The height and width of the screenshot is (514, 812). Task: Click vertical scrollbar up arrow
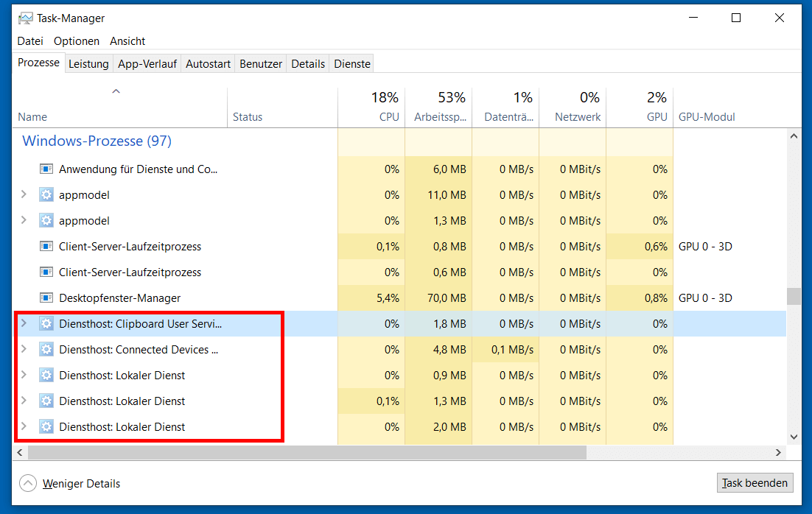pyautogui.click(x=794, y=136)
